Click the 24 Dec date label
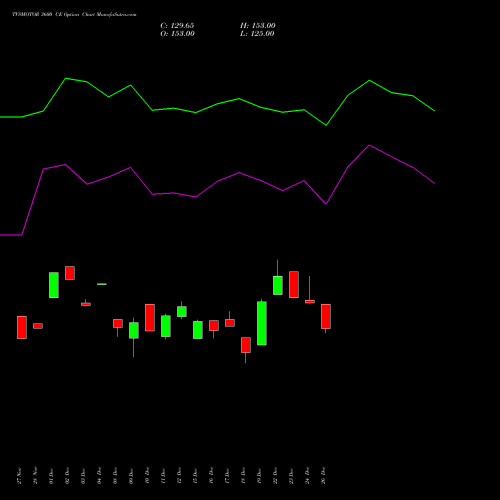The width and height of the screenshot is (500, 500). pos(307,476)
